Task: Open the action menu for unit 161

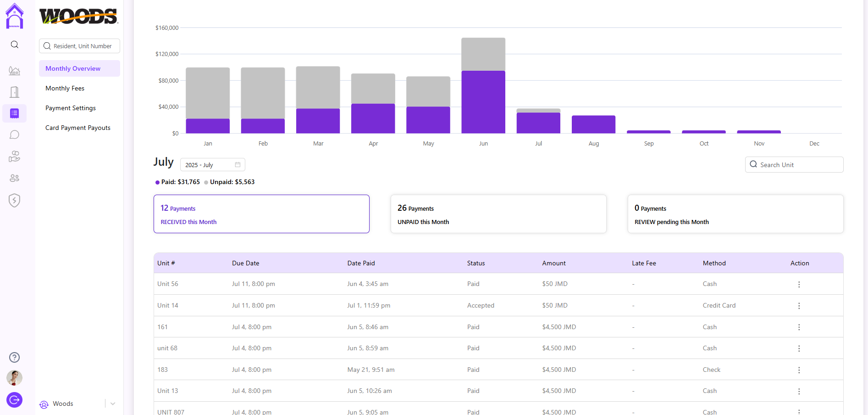Action: tap(799, 327)
